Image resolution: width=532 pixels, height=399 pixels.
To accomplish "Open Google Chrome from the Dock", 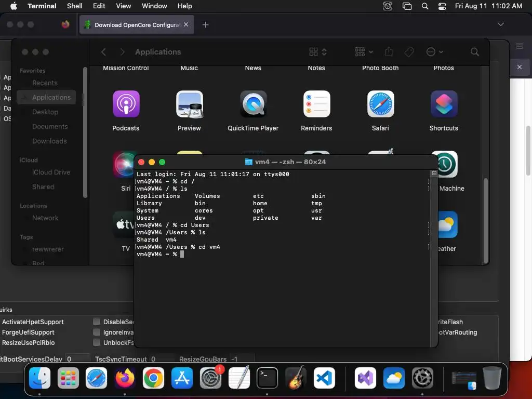I will click(x=153, y=378).
